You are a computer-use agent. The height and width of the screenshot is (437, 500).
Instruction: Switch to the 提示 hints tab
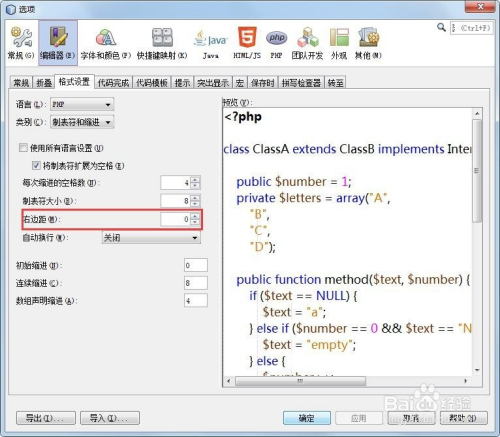(182, 82)
